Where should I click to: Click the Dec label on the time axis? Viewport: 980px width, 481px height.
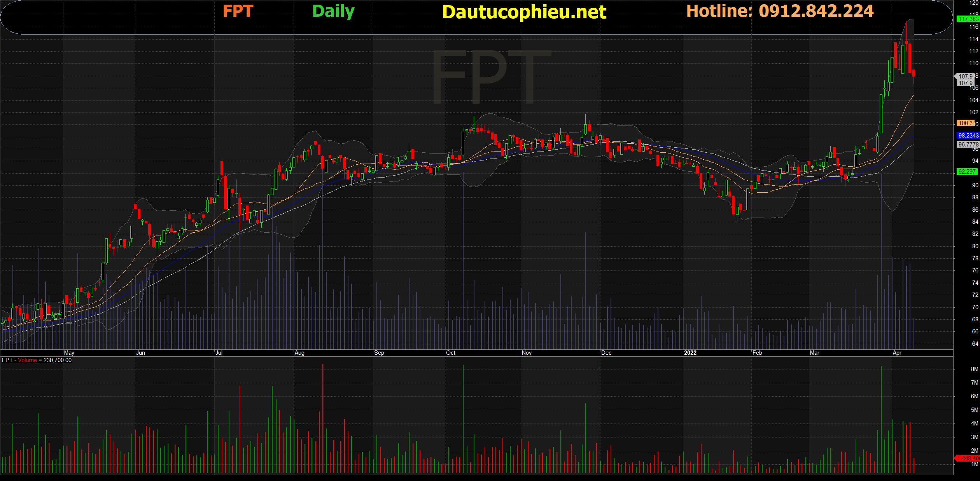pyautogui.click(x=606, y=353)
